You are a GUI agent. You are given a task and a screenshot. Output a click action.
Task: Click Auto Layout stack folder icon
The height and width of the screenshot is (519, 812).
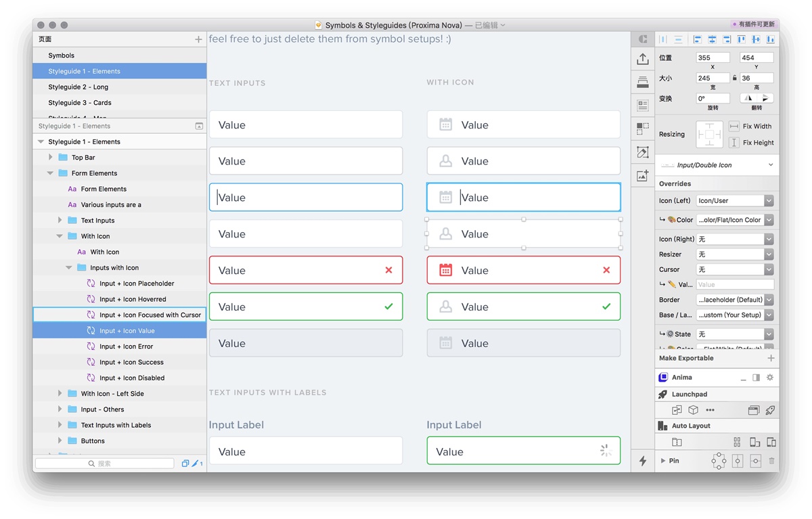677,442
